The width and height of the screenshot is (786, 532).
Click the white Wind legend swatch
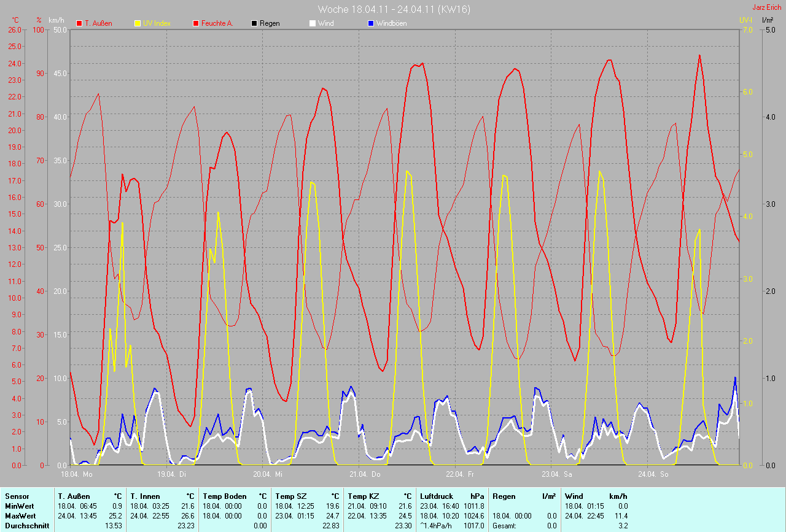click(x=312, y=23)
